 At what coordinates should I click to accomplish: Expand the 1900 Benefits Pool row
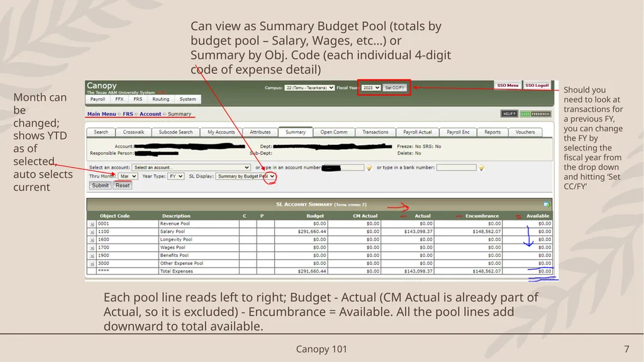click(92, 256)
